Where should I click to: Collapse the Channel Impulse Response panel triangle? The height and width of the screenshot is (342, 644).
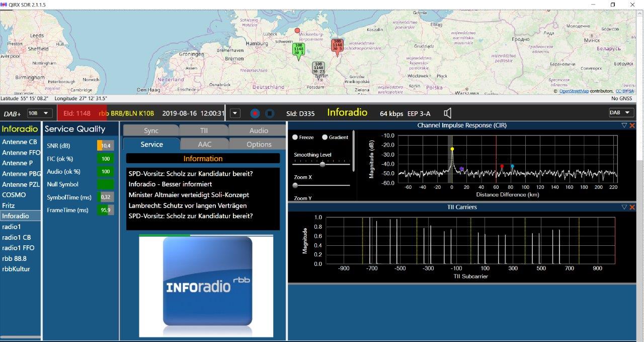pyautogui.click(x=624, y=125)
